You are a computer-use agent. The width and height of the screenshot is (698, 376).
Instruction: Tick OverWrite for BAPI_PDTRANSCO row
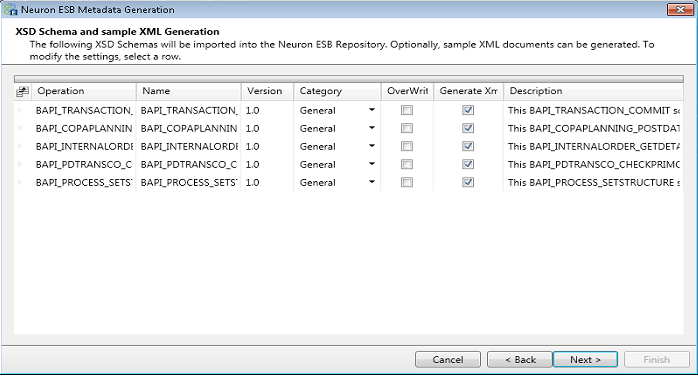(407, 164)
